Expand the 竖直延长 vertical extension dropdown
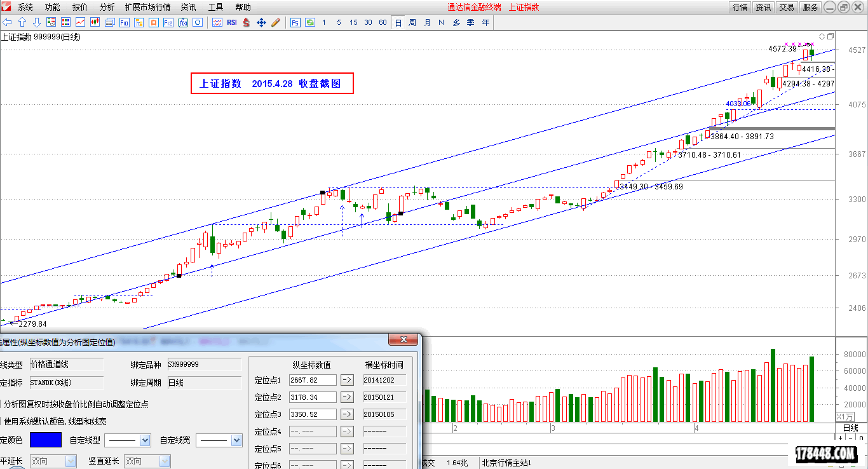868x469 pixels. pyautogui.click(x=164, y=461)
